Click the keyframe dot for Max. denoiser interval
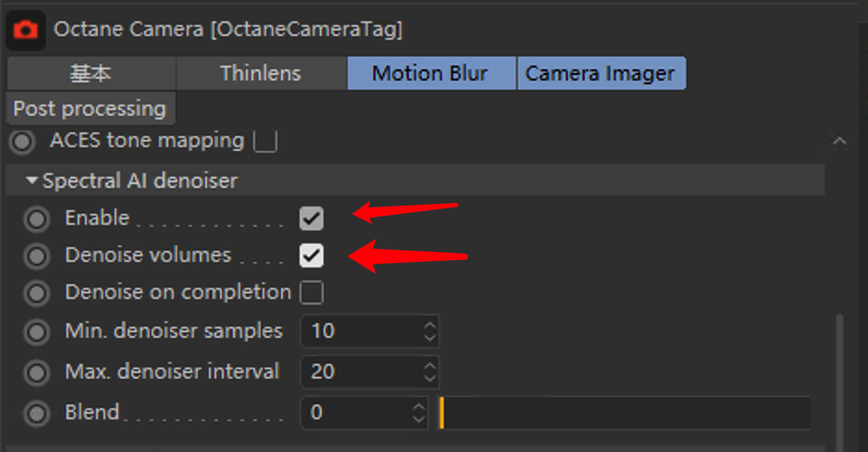This screenshot has height=452, width=868. pyautogui.click(x=37, y=372)
